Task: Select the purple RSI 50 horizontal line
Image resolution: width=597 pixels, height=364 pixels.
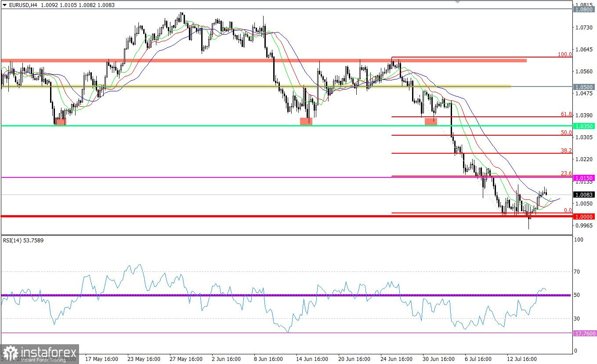Action: pos(286,295)
